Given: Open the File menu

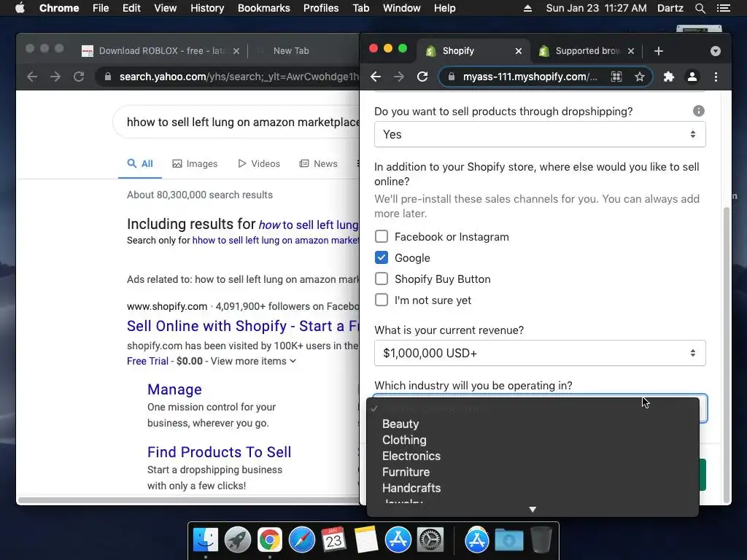Looking at the screenshot, I should pos(101,8).
